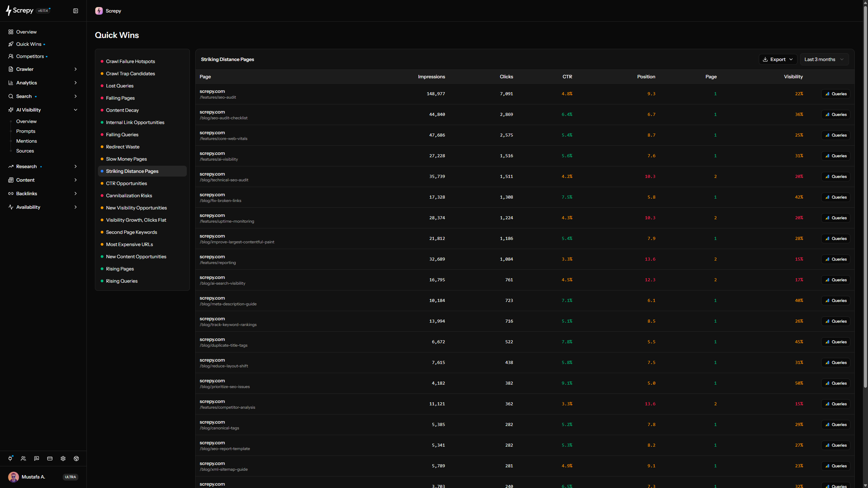Click the Export download icon
Screen dimensions: 868x488
click(x=765, y=59)
